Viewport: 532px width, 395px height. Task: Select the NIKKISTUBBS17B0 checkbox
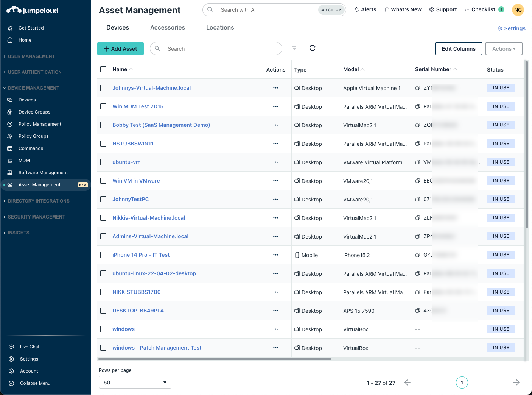click(103, 292)
